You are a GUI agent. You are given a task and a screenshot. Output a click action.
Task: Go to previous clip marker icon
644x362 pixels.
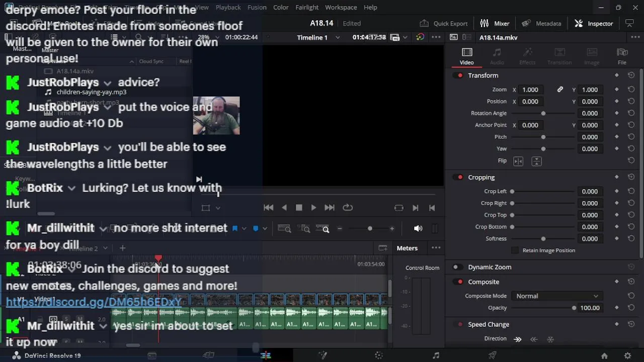pos(432,208)
